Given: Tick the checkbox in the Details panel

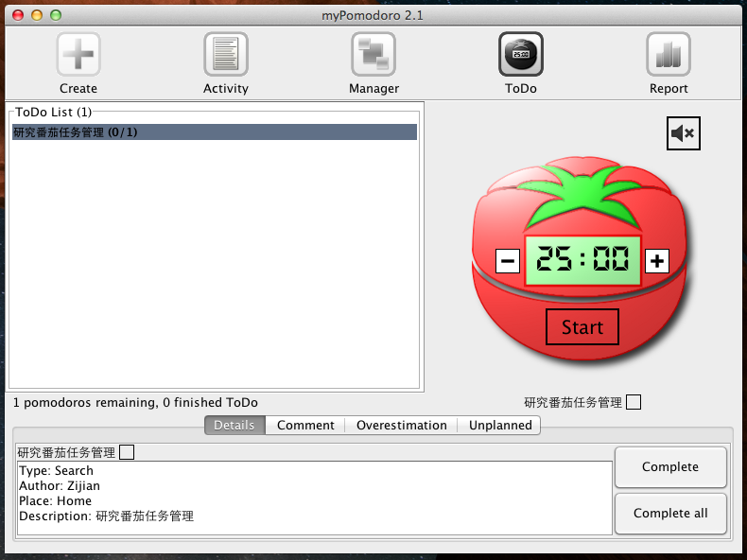Looking at the screenshot, I should [x=127, y=452].
